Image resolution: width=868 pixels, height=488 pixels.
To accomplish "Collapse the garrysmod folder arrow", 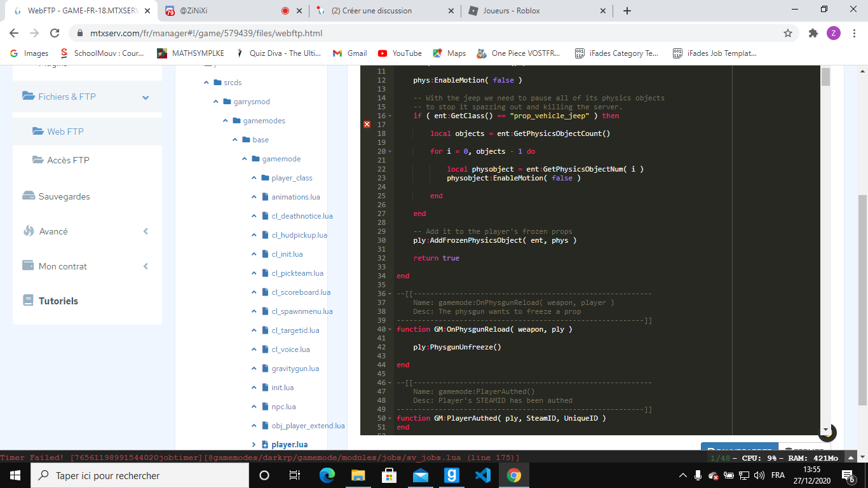I will pos(216,102).
